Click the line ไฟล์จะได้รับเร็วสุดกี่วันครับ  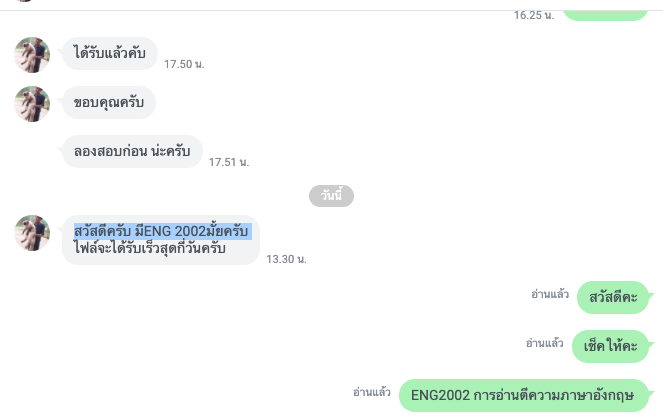(x=150, y=248)
